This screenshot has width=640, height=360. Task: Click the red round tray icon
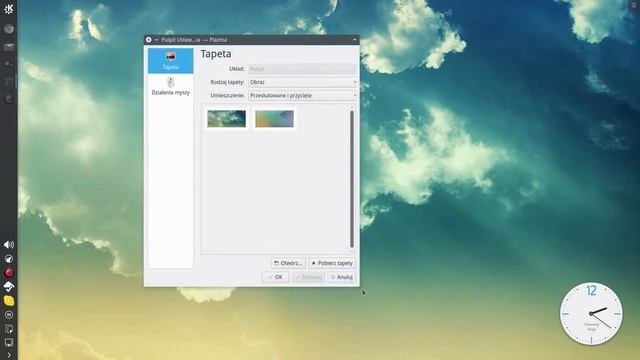9,273
